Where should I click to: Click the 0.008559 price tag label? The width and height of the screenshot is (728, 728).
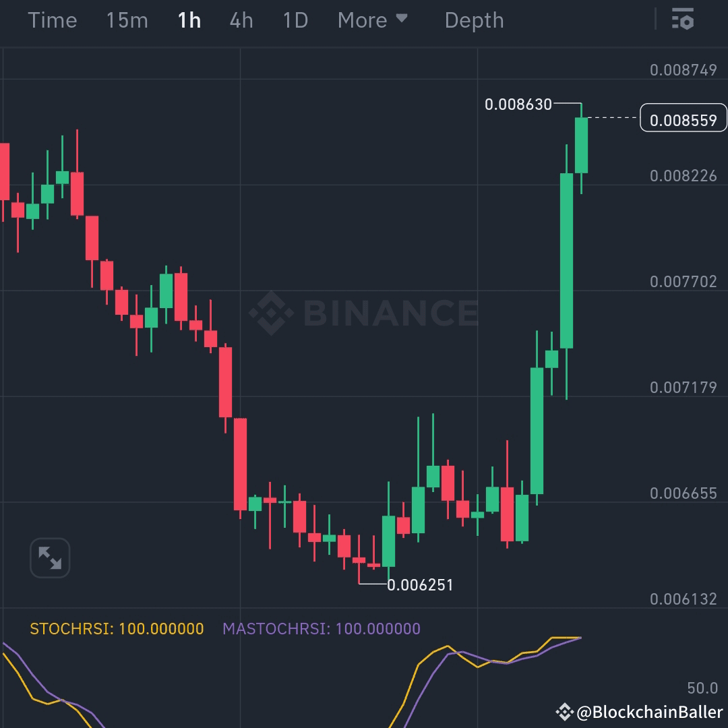pyautogui.click(x=684, y=118)
